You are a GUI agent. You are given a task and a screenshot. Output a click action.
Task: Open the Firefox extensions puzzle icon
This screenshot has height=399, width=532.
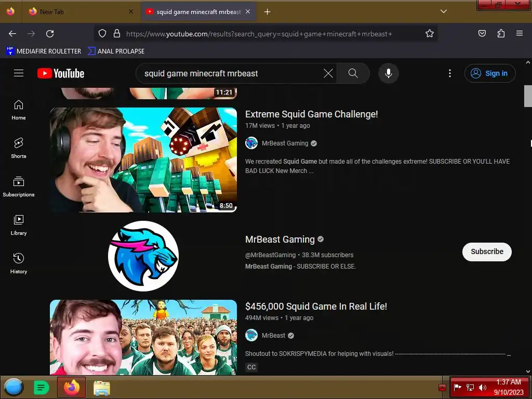coord(501,33)
